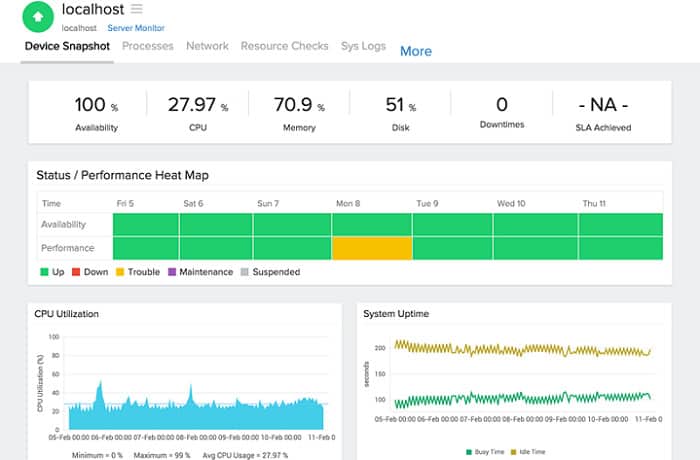Viewport: 700px width, 460px height.
Task: Click the green Busy Time line in uptime chart
Action: tap(522, 399)
